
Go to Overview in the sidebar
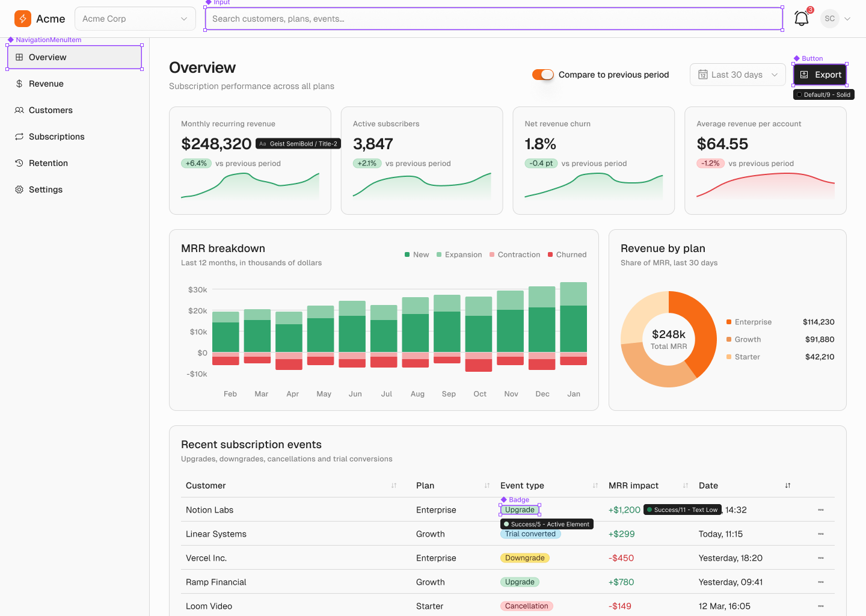75,57
